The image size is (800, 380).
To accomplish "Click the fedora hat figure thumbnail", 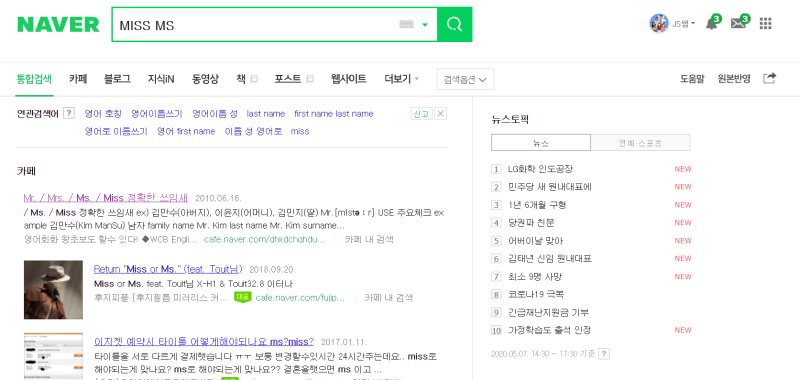I will pos(53,290).
